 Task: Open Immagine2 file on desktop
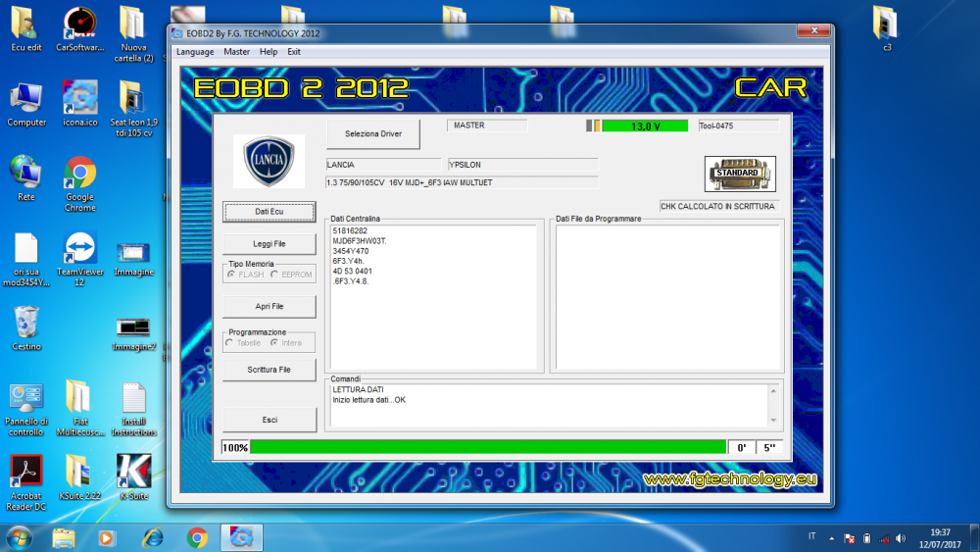click(x=133, y=333)
